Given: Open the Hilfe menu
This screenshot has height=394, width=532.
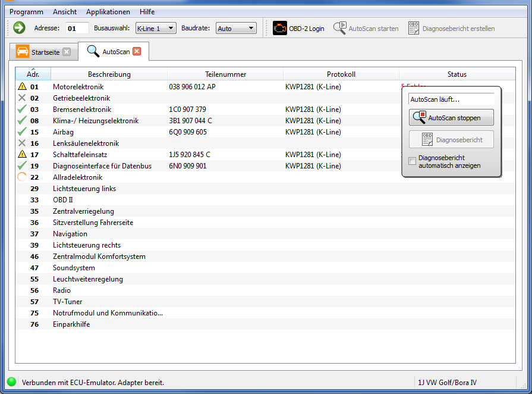Looking at the screenshot, I should [x=147, y=12].
